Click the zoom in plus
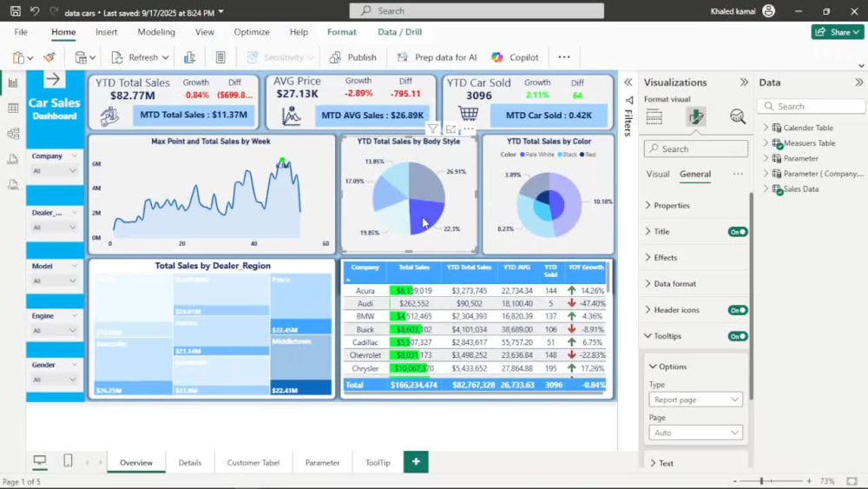 pyautogui.click(x=809, y=481)
